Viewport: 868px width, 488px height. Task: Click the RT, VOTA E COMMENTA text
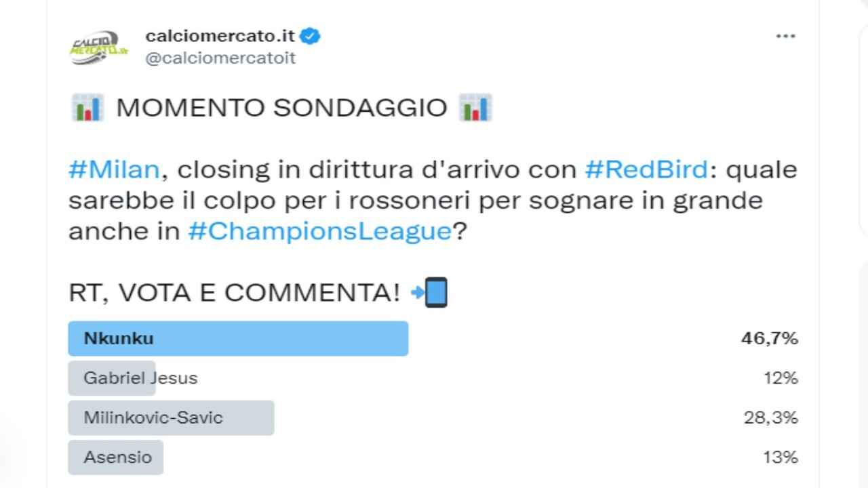tap(235, 292)
